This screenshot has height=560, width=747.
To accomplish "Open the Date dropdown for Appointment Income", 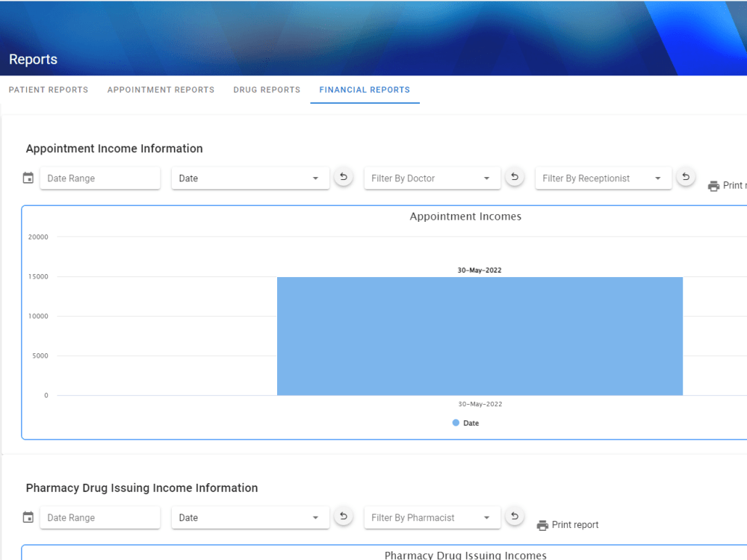I will 250,178.
